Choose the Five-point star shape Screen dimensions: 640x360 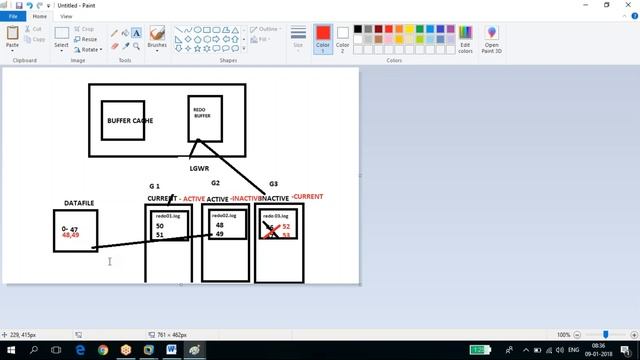click(197, 49)
